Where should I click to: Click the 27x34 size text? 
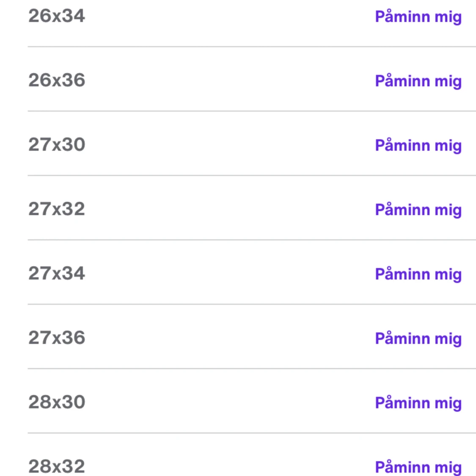coord(57,273)
